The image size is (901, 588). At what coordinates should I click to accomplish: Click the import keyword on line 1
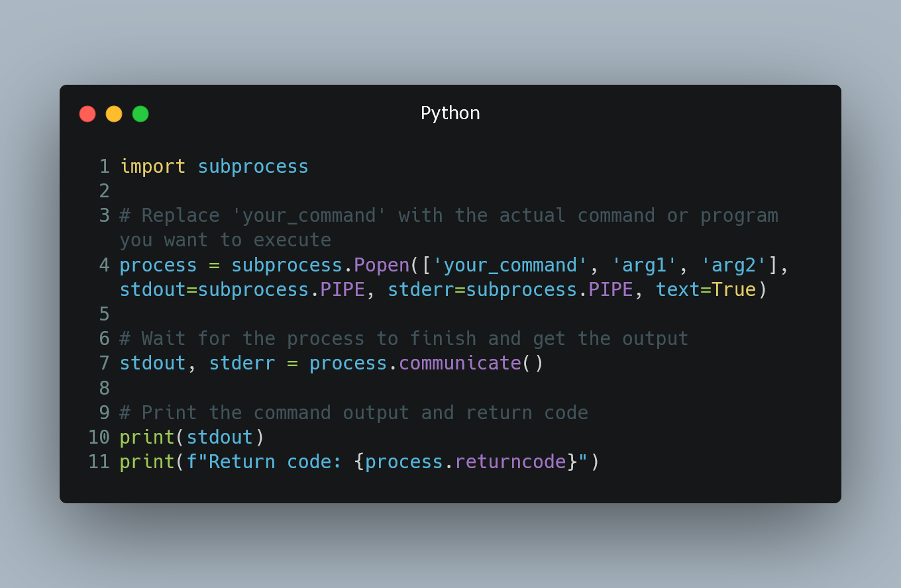click(152, 167)
